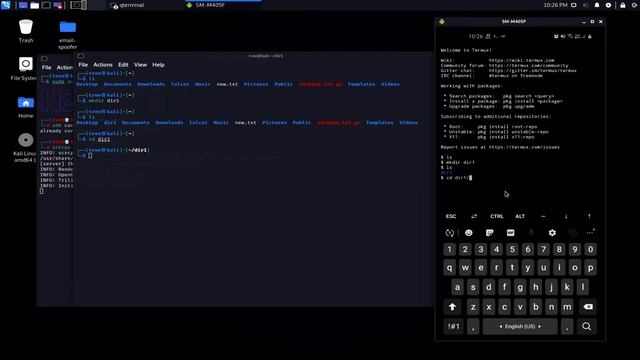Click the logout power icon in top panel

[x=634, y=5]
